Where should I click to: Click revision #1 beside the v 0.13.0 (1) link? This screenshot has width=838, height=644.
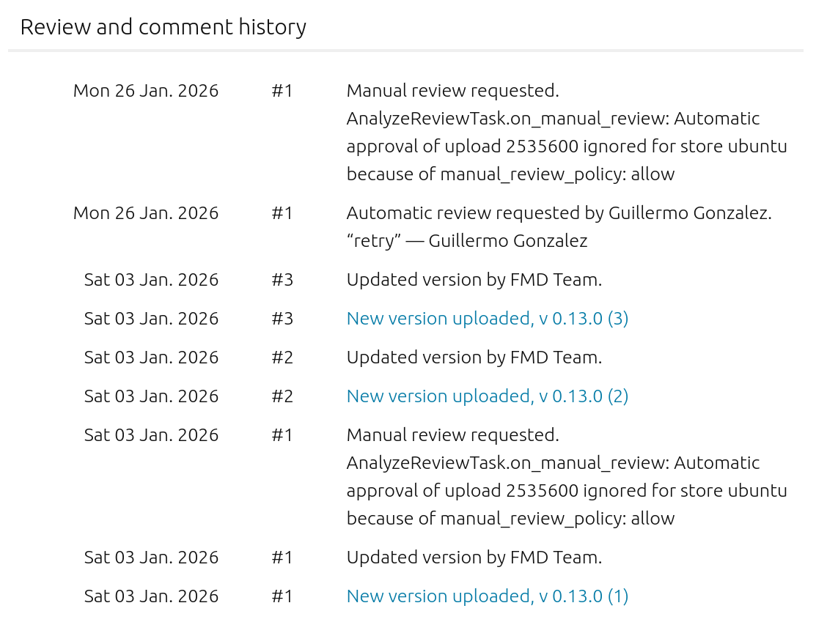tap(282, 596)
